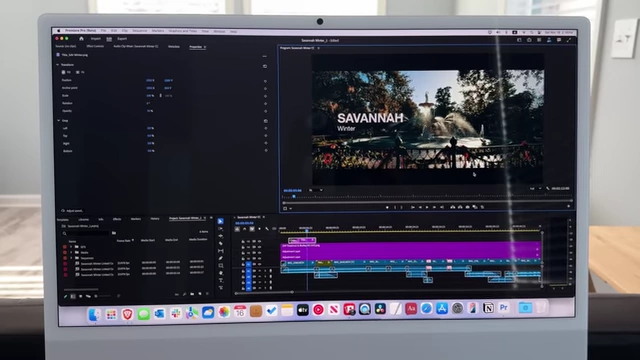The image size is (640, 360).
Task: Step back one frame in the Program Monitor
Action: (x=420, y=207)
